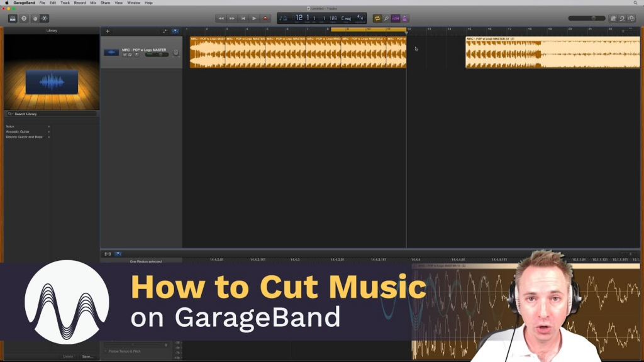Solo the MRC track with headphone button

pyautogui.click(x=130, y=55)
